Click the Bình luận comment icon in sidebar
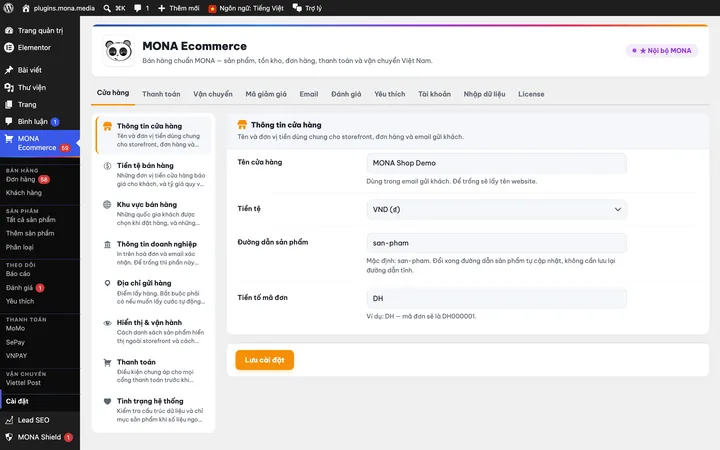 [9, 121]
